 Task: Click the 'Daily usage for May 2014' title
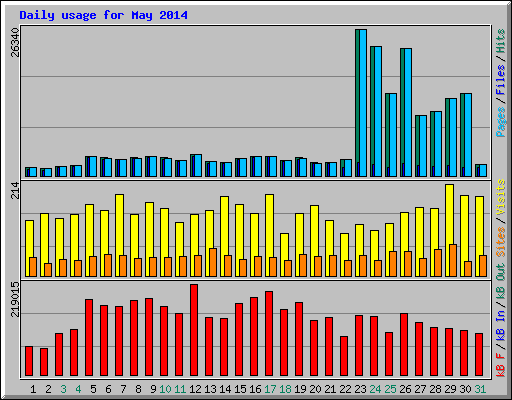pyautogui.click(x=103, y=15)
